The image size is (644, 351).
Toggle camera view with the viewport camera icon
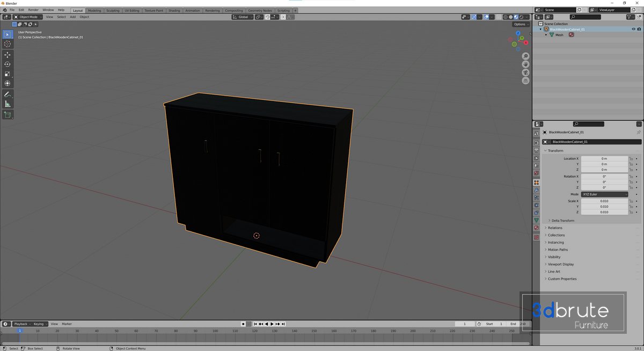click(526, 72)
